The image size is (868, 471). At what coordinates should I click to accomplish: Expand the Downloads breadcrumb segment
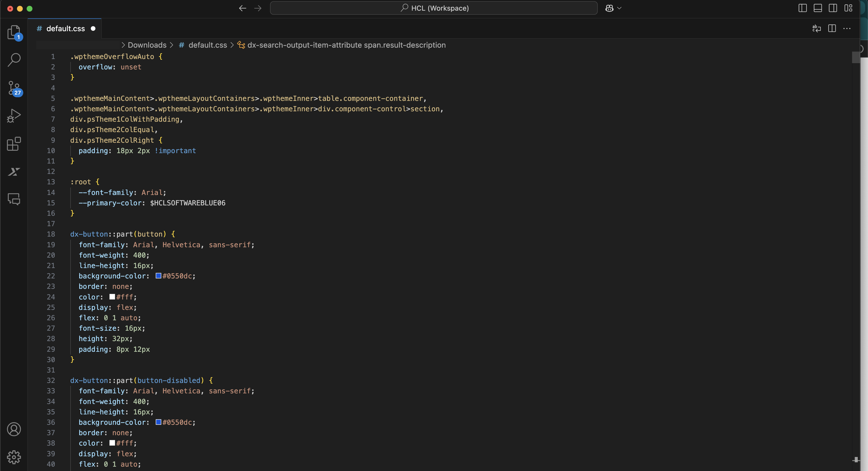pyautogui.click(x=147, y=45)
